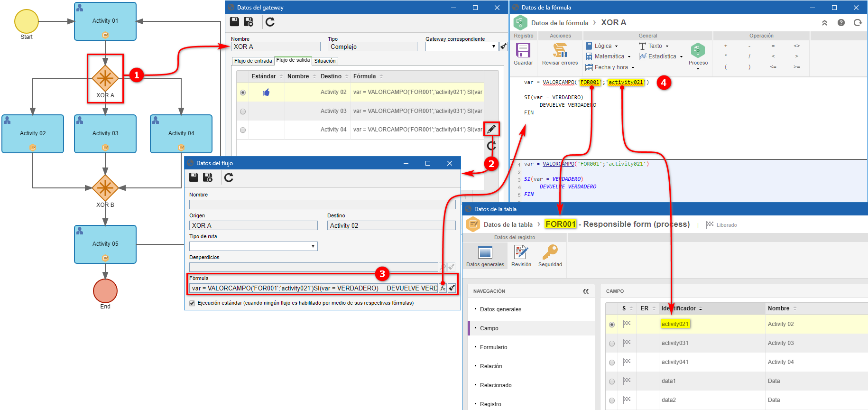Select the activity041 field radio button
This screenshot has height=410, width=868.
coord(612,363)
